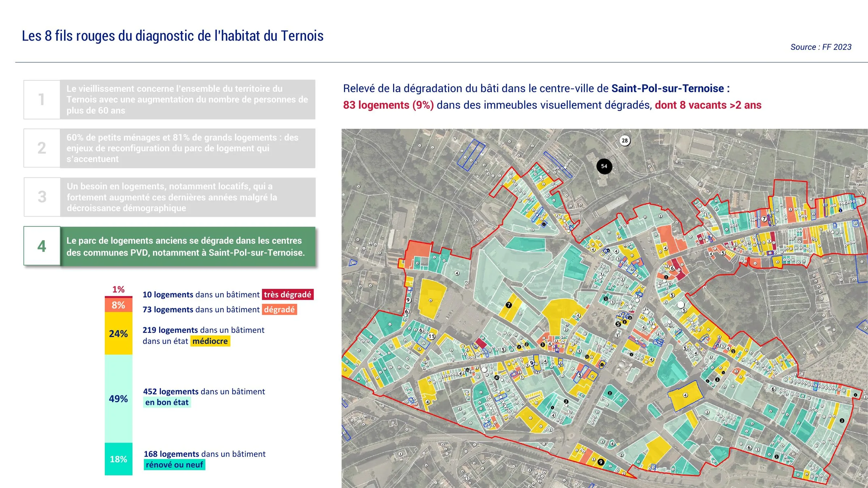Click '219 logements' text

pyautogui.click(x=170, y=330)
